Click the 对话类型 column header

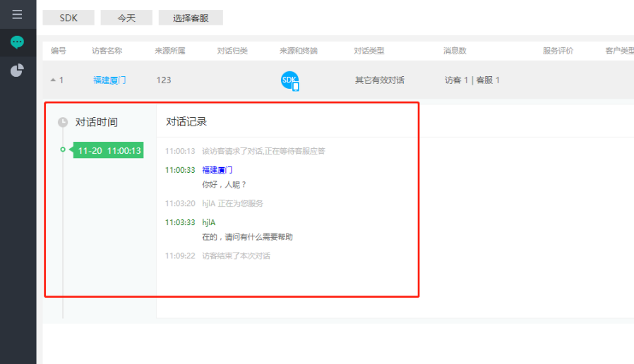[x=369, y=51]
